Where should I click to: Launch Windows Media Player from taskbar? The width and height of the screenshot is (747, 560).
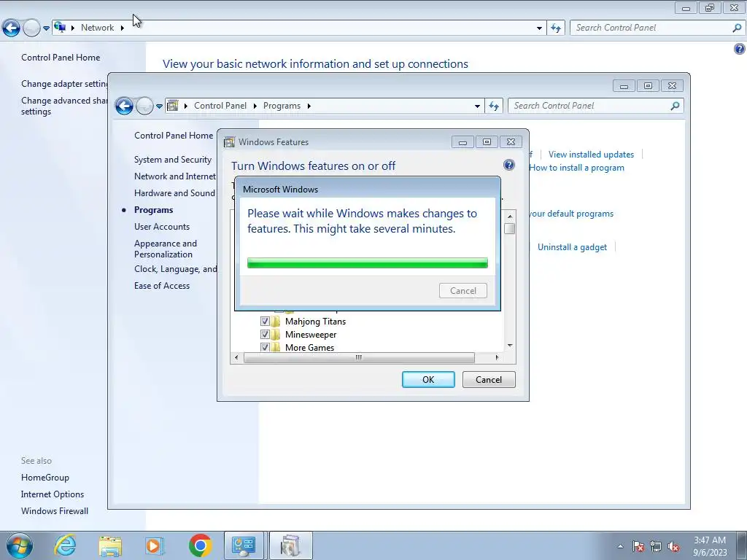(155, 545)
